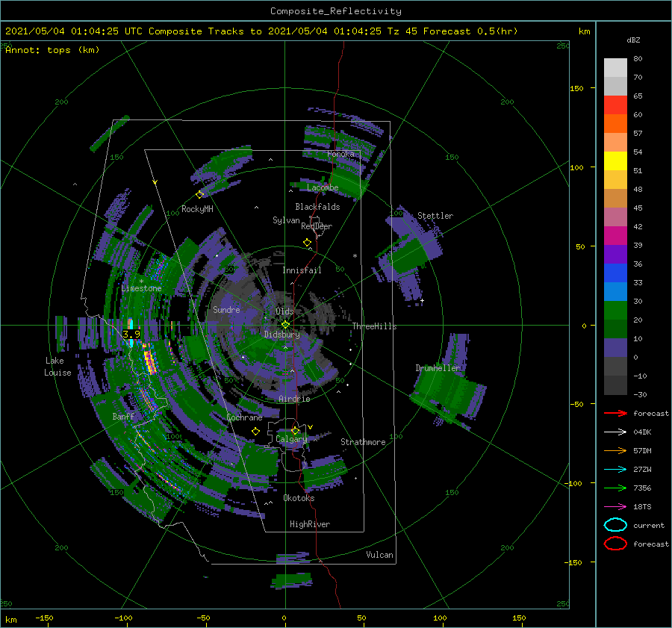Click the dBZ legend heading

click(633, 40)
